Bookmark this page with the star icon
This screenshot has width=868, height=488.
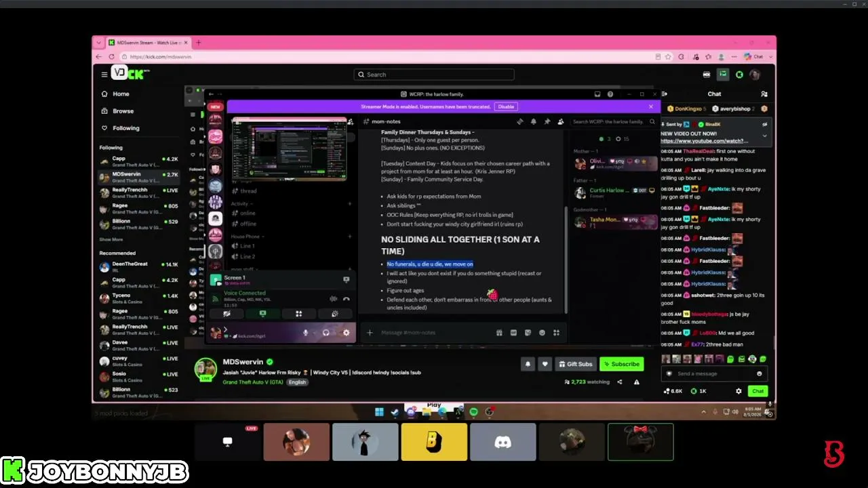coord(669,57)
